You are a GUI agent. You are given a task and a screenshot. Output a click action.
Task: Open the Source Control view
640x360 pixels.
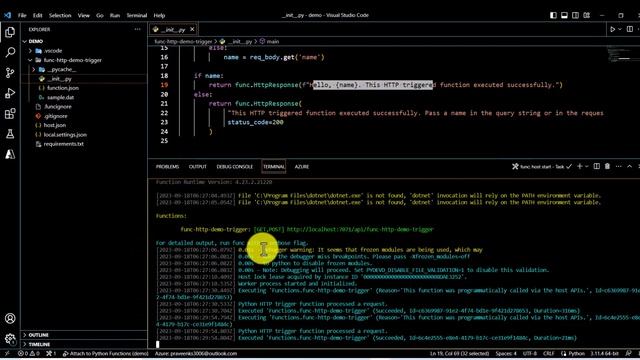click(x=10, y=73)
